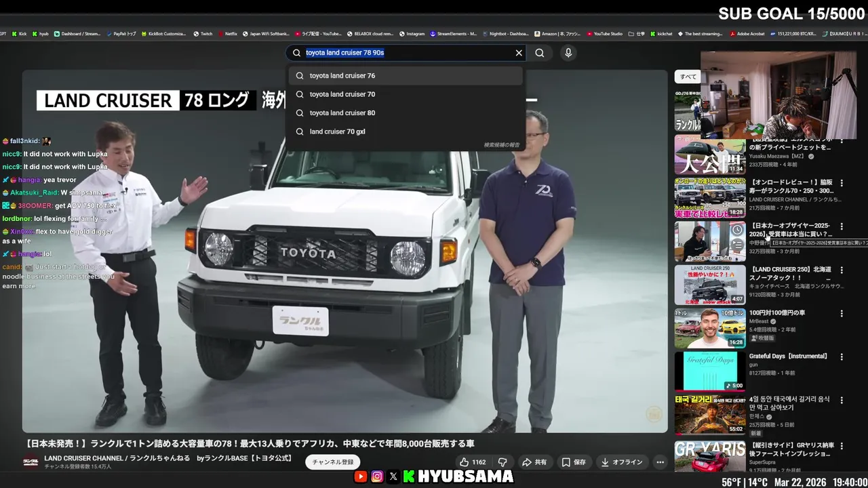Open menu for オンロードレビュー video
Screen dimensions: 868x488
tap(842, 183)
